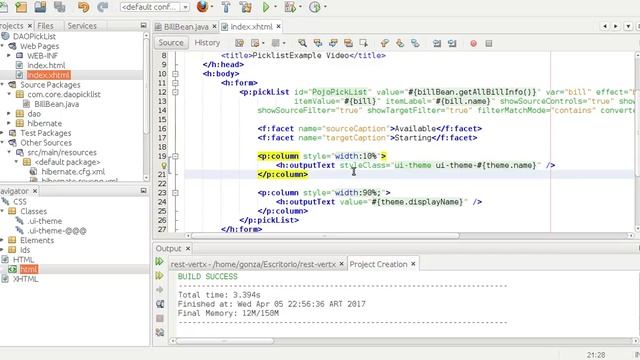Select BillBean.java in project tree
Screen dimensions: 640x360
(x=57, y=104)
